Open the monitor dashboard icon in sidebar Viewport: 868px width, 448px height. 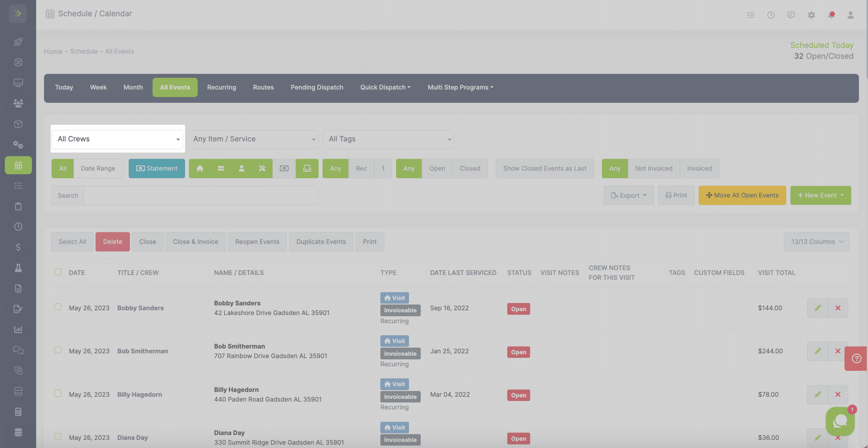[x=18, y=83]
